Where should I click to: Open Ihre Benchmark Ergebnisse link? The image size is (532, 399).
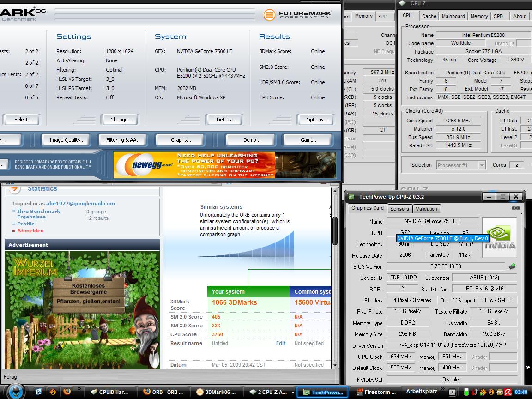38,214
